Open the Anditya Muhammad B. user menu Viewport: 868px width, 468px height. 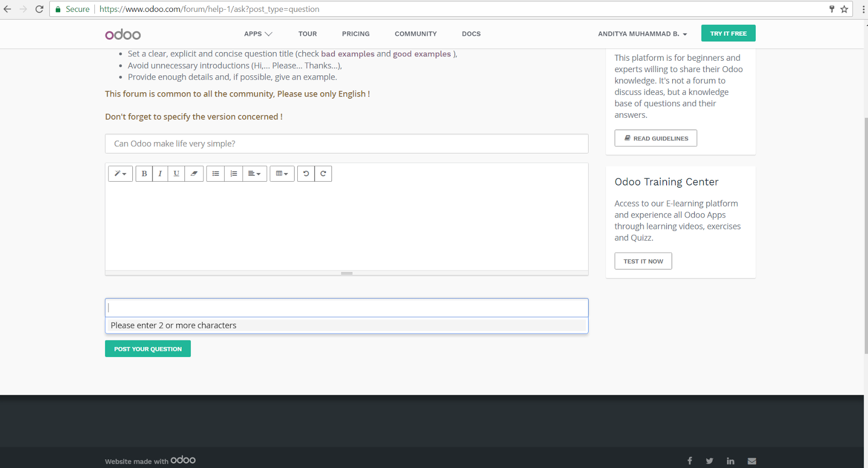642,34
